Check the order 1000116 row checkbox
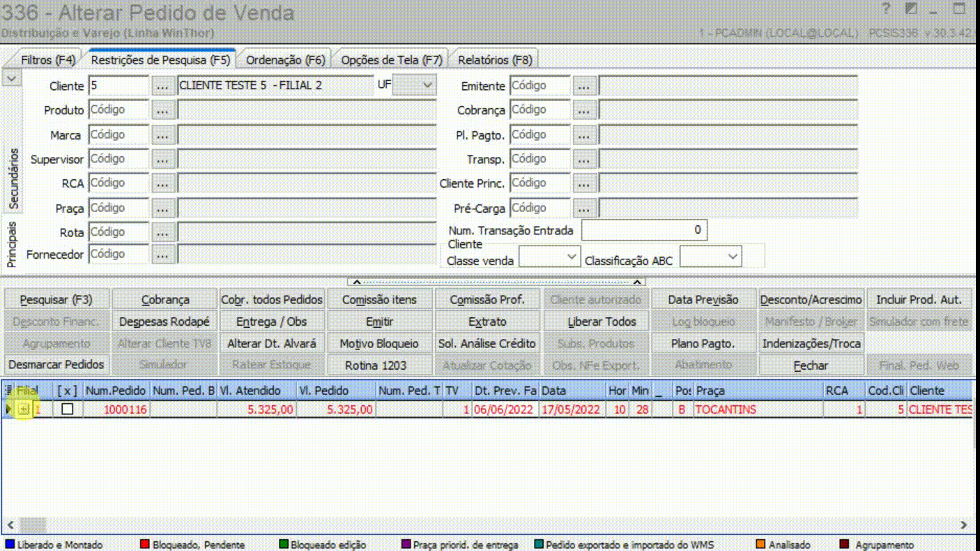This screenshot has height=551, width=980. pyautogui.click(x=67, y=409)
